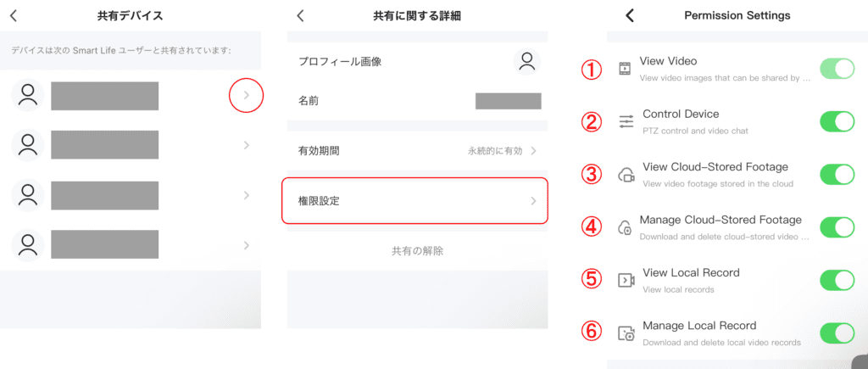868x369 pixels.
Task: Go back from the Permission Settings screen
Action: pos(629,15)
